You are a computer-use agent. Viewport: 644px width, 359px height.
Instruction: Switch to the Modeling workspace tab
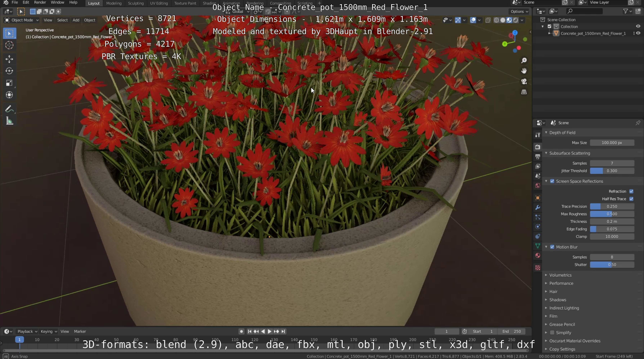(x=114, y=3)
